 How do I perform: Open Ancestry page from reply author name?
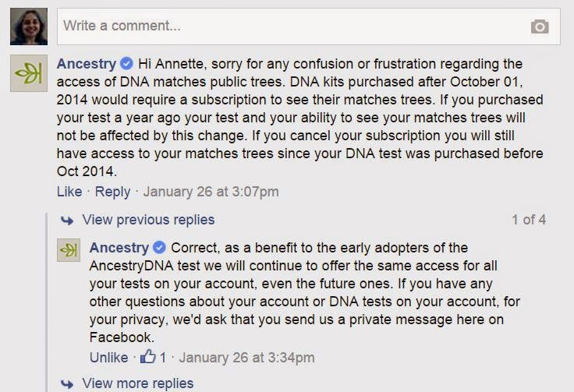(119, 248)
